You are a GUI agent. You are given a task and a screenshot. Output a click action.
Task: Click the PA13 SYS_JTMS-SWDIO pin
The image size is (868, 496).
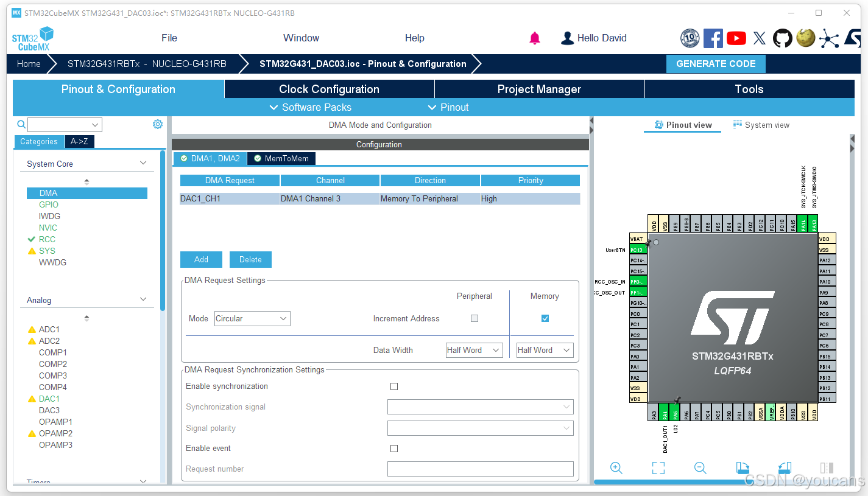(814, 223)
